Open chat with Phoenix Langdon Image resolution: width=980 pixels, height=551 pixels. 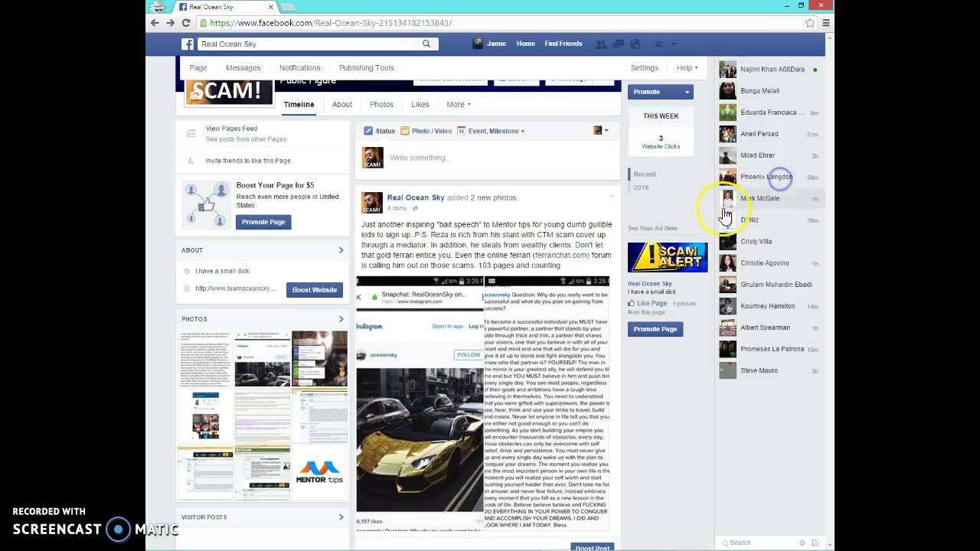pyautogui.click(x=769, y=177)
